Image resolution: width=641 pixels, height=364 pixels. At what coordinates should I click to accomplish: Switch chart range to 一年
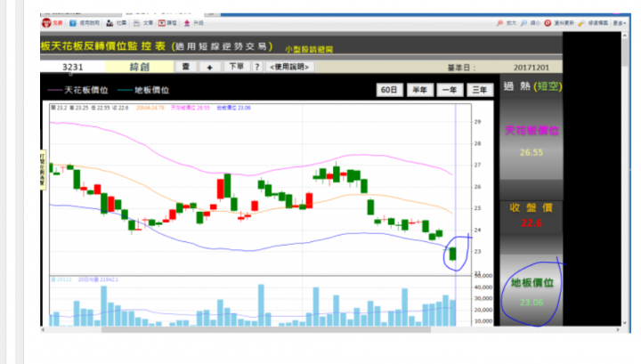(x=450, y=90)
